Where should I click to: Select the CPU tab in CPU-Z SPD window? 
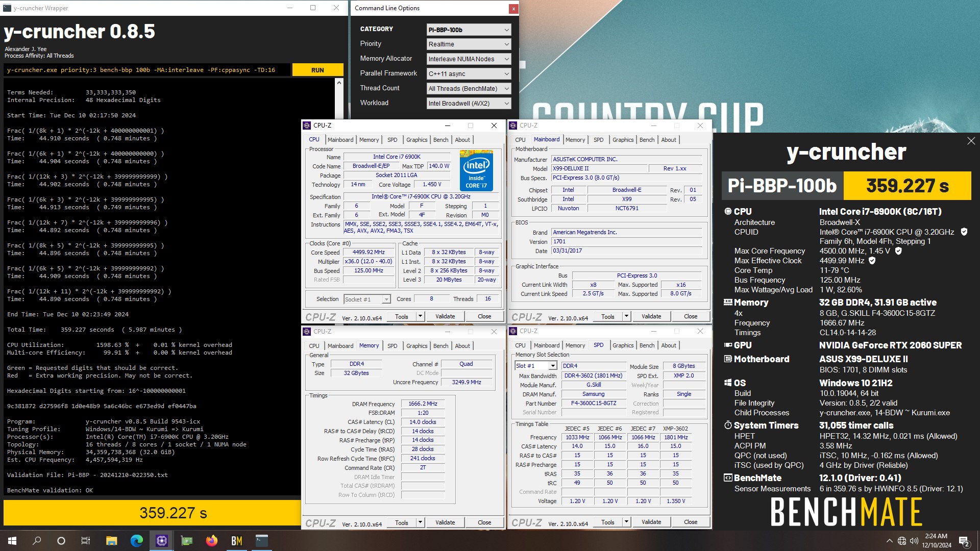pyautogui.click(x=520, y=346)
